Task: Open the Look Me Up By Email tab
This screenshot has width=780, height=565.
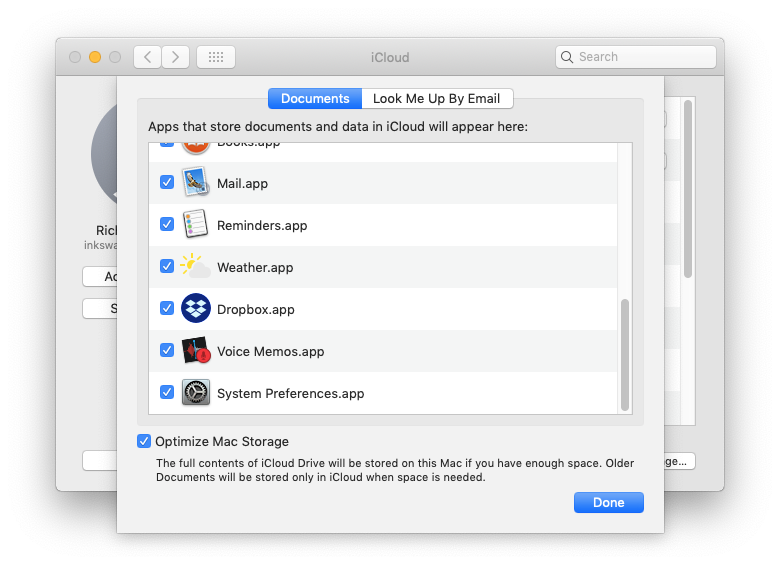Action: pyautogui.click(x=437, y=98)
